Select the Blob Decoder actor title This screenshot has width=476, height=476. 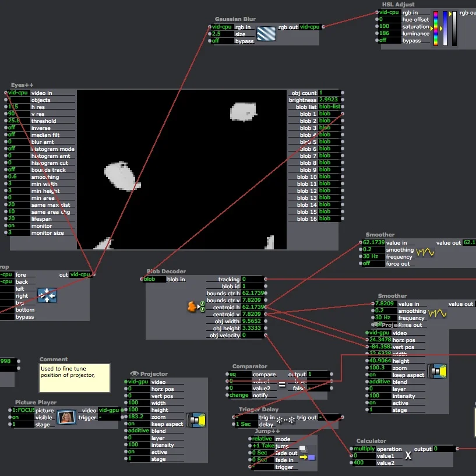167,272
